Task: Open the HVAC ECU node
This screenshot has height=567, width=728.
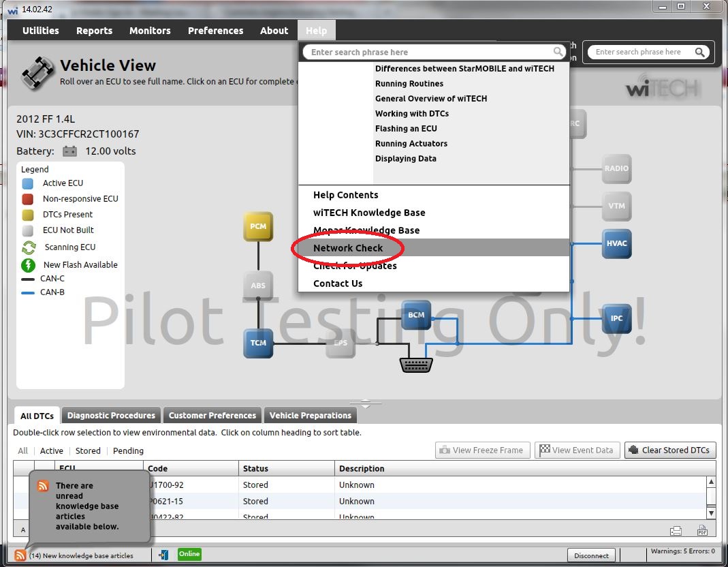Action: pyautogui.click(x=615, y=244)
